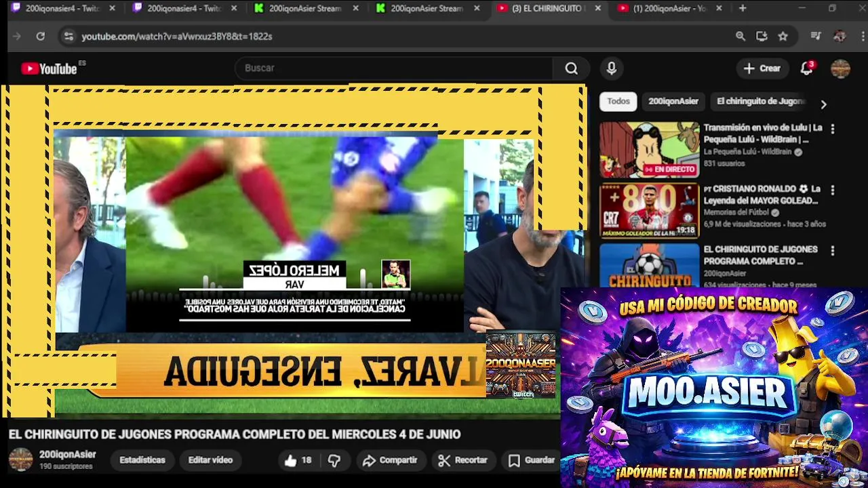Select the Todos filter chip
868x488 pixels.
(x=618, y=102)
